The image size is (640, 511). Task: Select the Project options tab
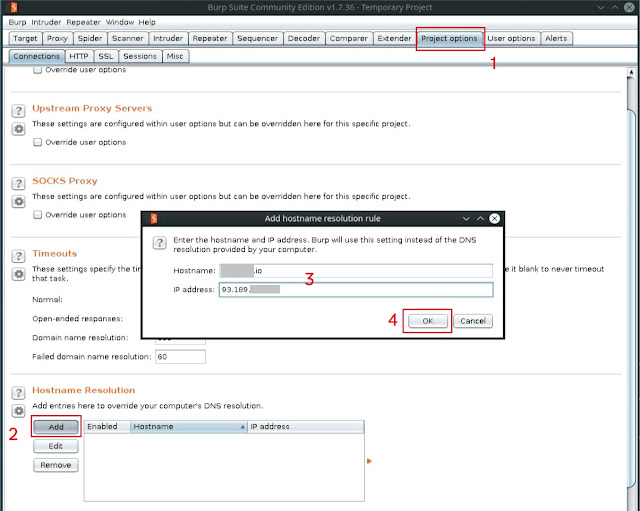pos(449,38)
